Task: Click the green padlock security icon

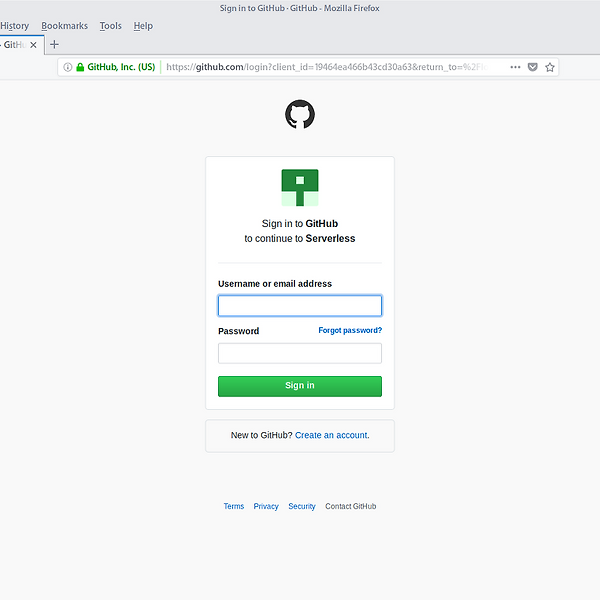Action: [x=80, y=67]
